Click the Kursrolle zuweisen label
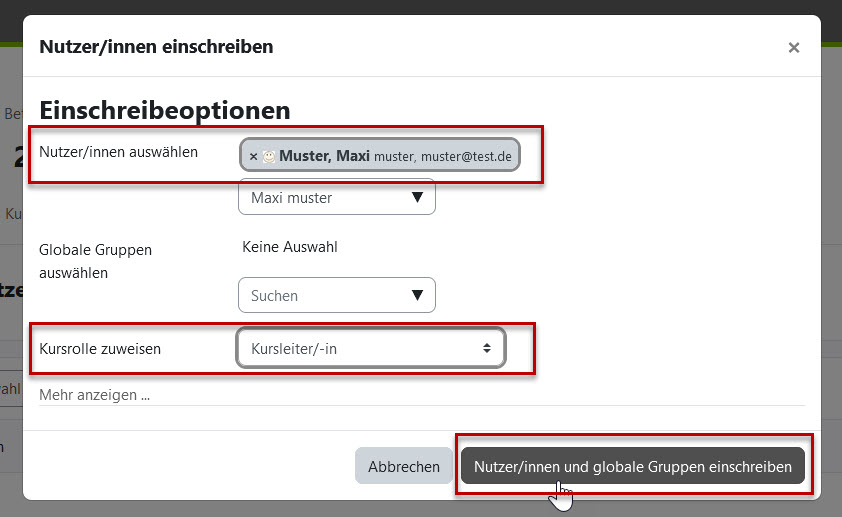This screenshot has width=842, height=517. 100,349
